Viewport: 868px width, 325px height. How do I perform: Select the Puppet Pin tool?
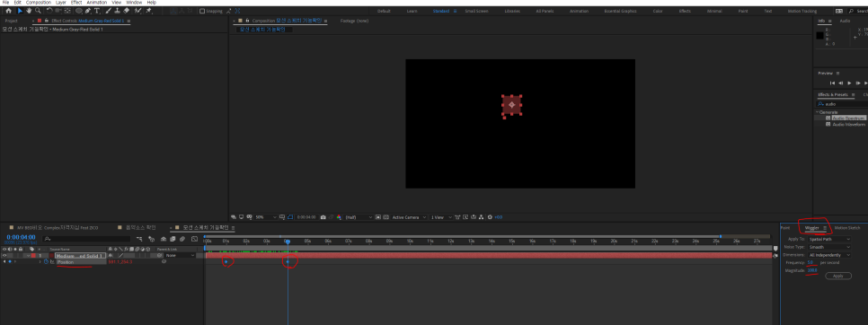coord(148,11)
